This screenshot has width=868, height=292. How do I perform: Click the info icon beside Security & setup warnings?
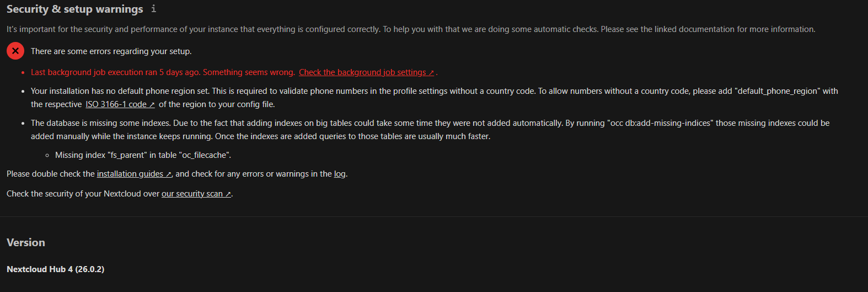(154, 9)
